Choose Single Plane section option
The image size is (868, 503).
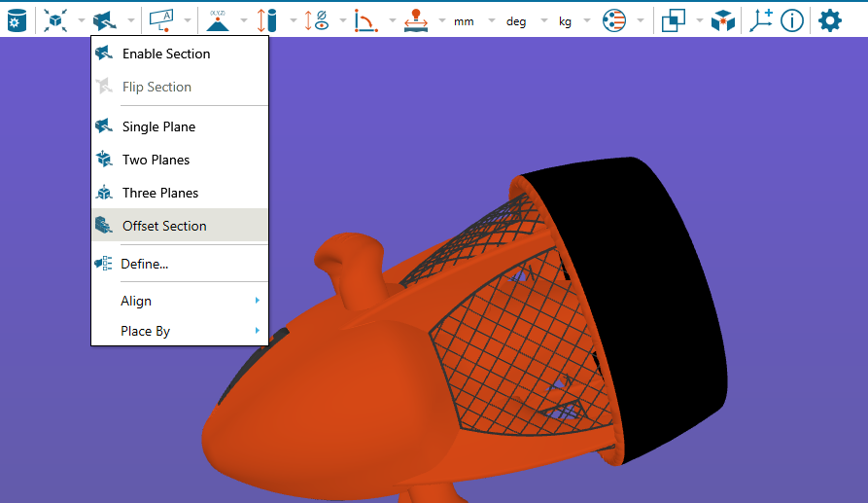(158, 126)
